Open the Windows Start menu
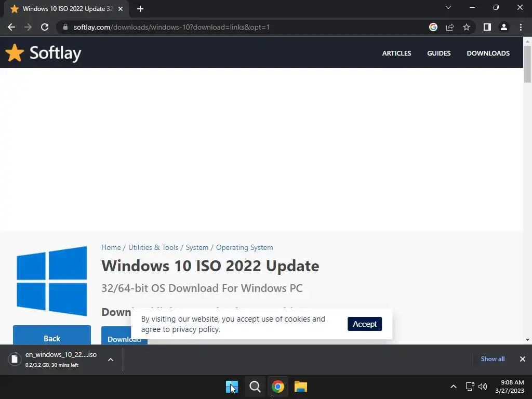Screen dimensions: 532x399 232,387
